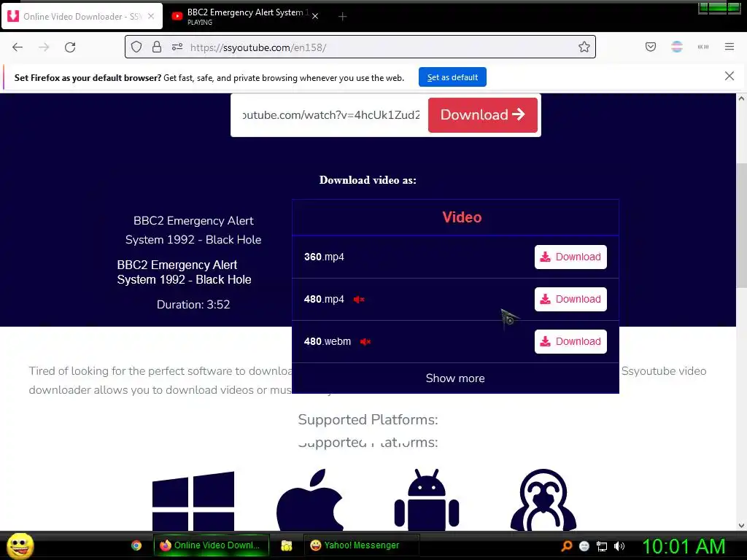
Task: Expand the list with Show more
Action: (455, 378)
